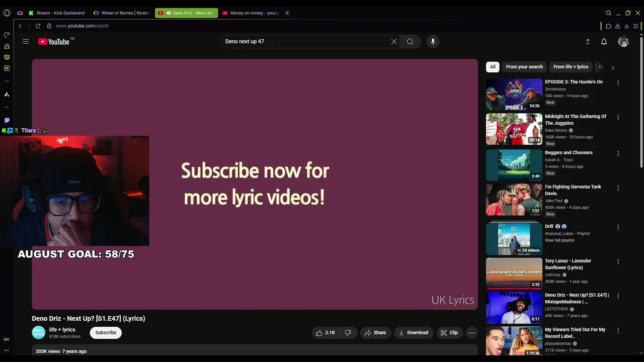Screen dimensions: 644x362
Task: Open the YouTube hamburger guide menu
Action: 26,42
